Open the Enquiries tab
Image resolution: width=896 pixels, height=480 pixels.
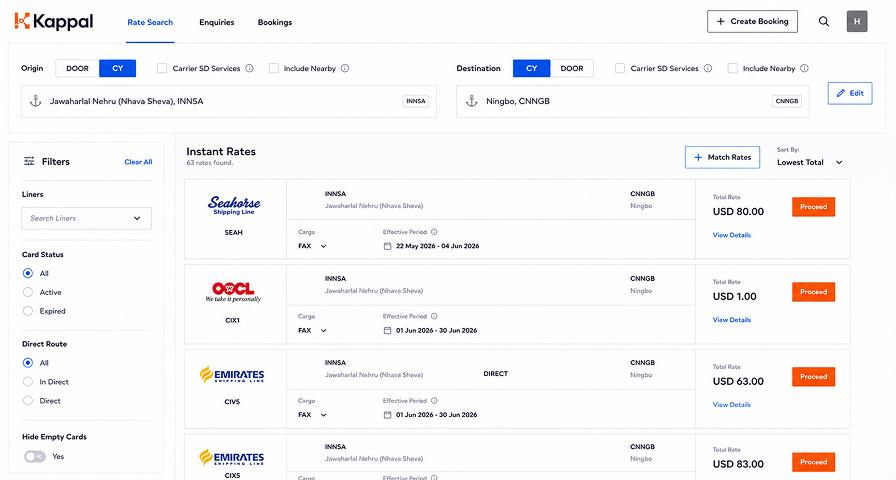click(217, 22)
